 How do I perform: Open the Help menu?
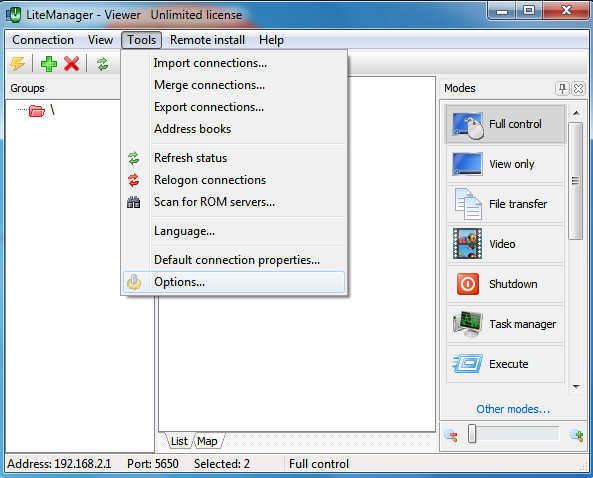271,40
